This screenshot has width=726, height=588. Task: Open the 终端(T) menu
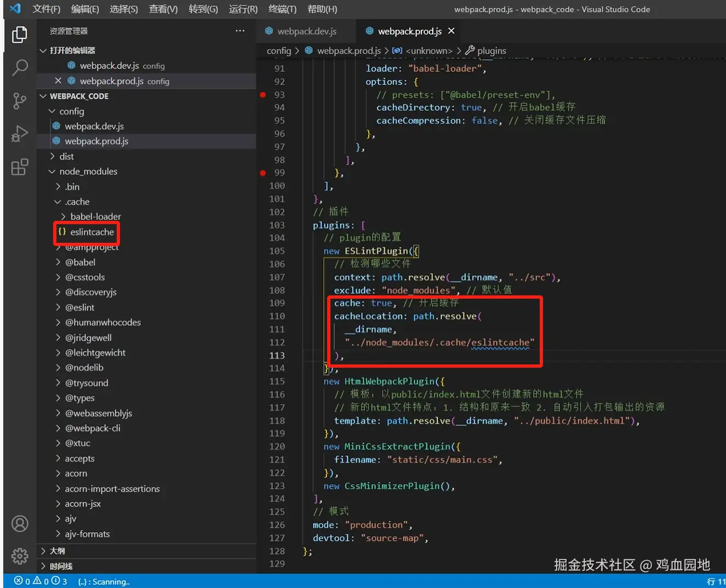coord(283,9)
